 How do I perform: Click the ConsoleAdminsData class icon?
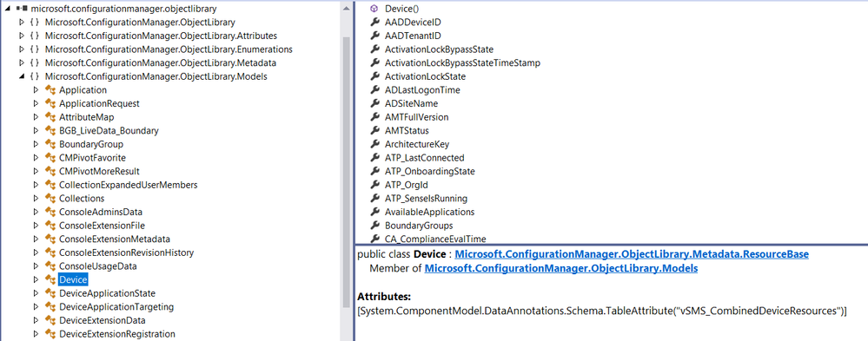pos(50,212)
